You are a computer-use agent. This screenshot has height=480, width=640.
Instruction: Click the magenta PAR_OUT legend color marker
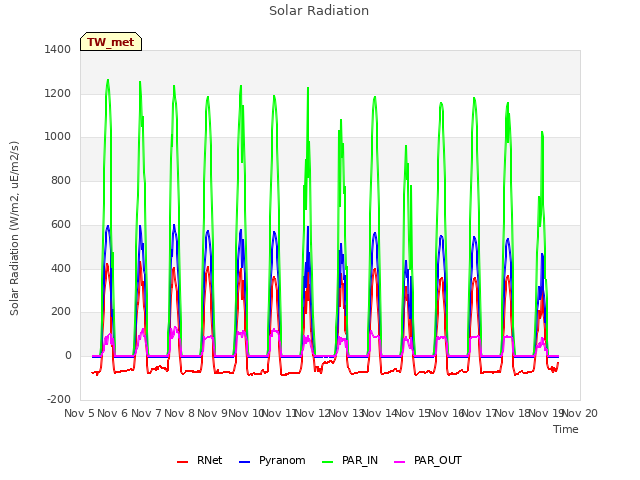click(x=400, y=462)
